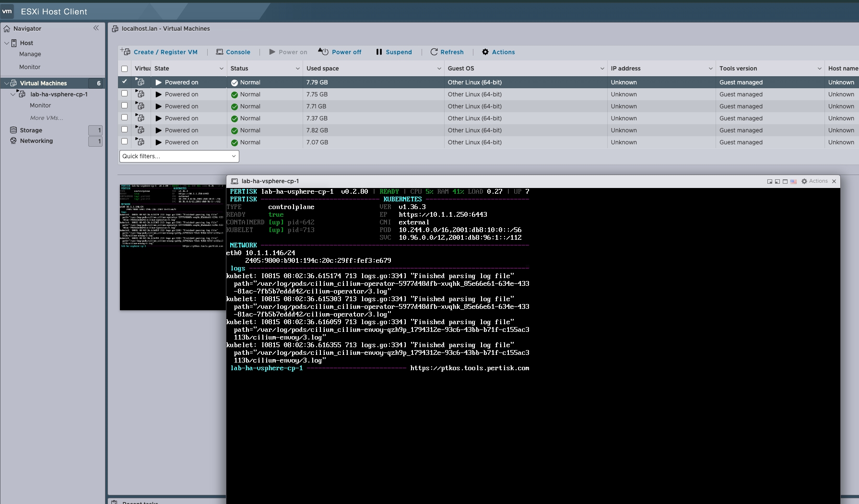
Task: Click the VM icon in the 7.07 GB row
Action: click(140, 142)
